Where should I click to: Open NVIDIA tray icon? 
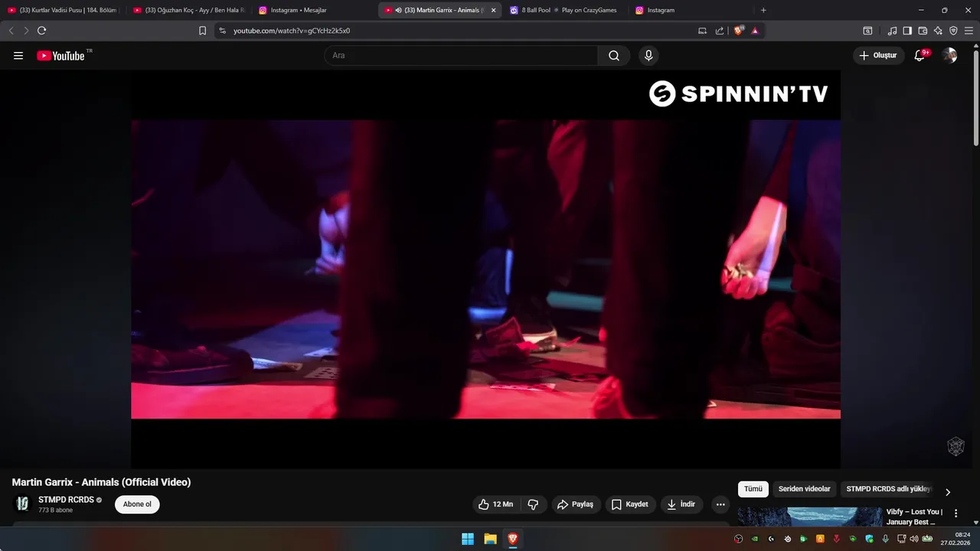pos(755,539)
